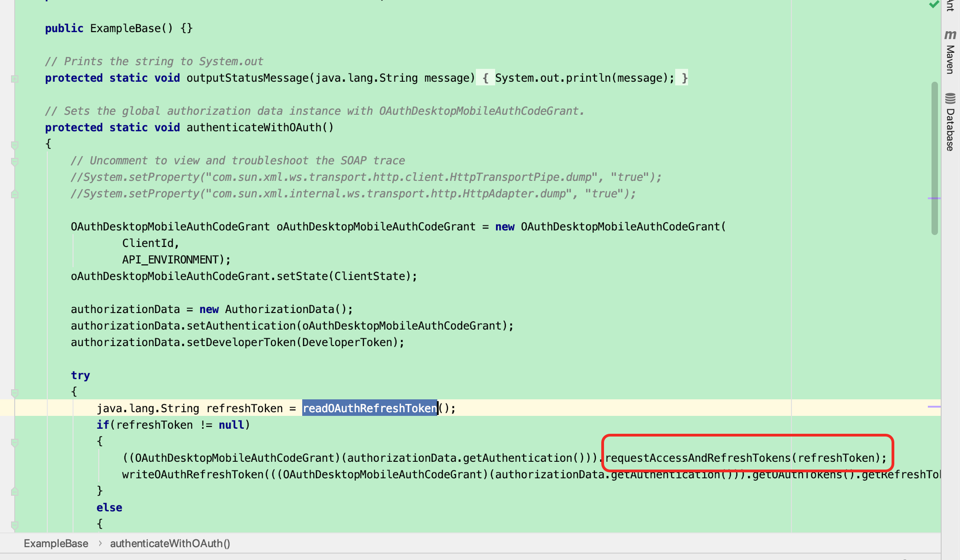Click the green inspection checkmark indicator
Viewport: 960px width, 560px height.
[x=934, y=5]
